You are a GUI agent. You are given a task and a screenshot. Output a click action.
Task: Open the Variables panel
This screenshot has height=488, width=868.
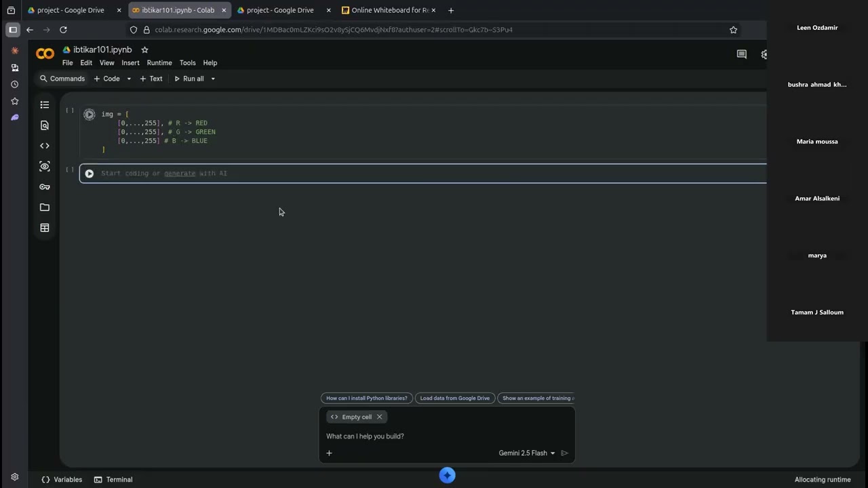(x=62, y=479)
